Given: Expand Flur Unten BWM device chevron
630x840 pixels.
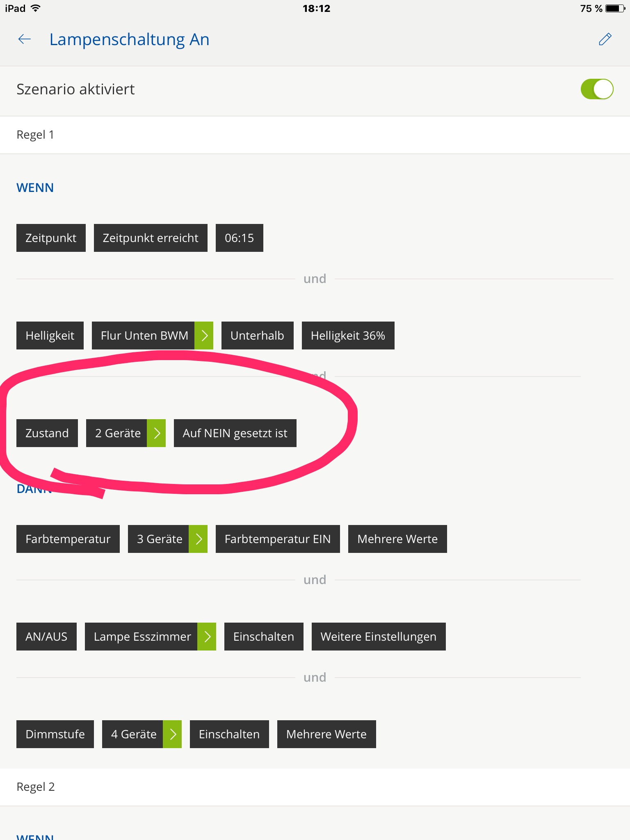Looking at the screenshot, I should [204, 336].
